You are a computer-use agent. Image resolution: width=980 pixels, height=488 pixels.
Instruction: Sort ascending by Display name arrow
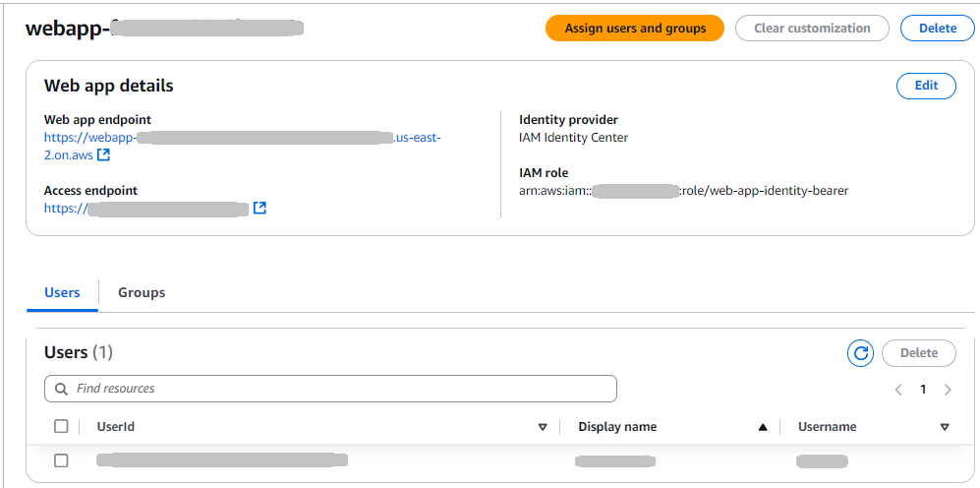tap(763, 427)
